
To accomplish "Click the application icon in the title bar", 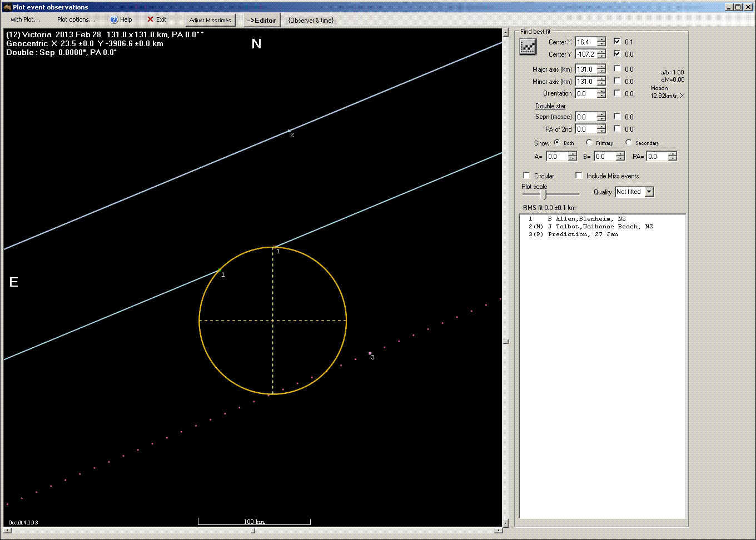I will point(7,7).
